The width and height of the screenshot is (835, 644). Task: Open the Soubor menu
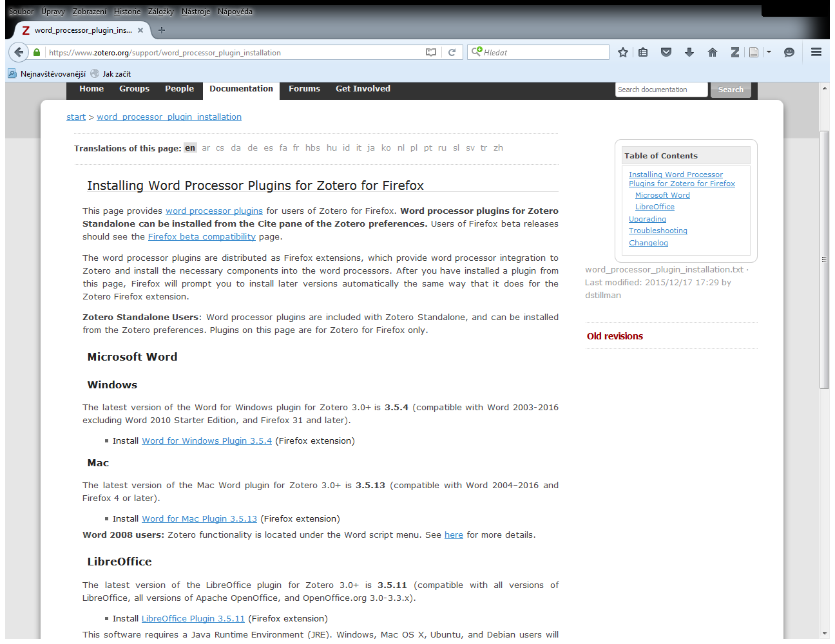[x=21, y=12]
